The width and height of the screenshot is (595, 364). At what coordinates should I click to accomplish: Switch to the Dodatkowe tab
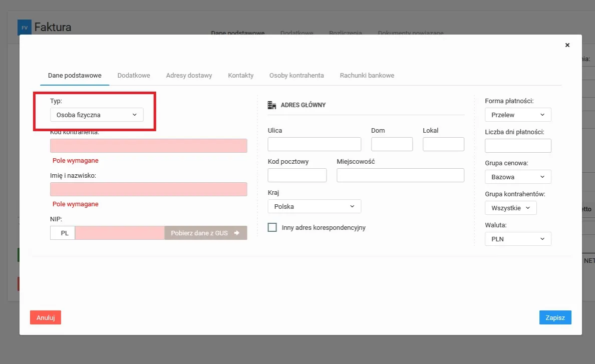pyautogui.click(x=134, y=76)
